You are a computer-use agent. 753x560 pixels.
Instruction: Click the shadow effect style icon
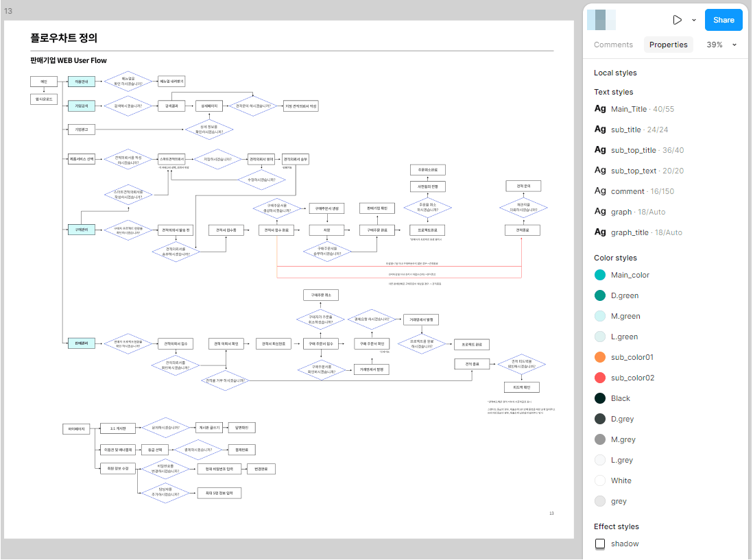pos(600,544)
